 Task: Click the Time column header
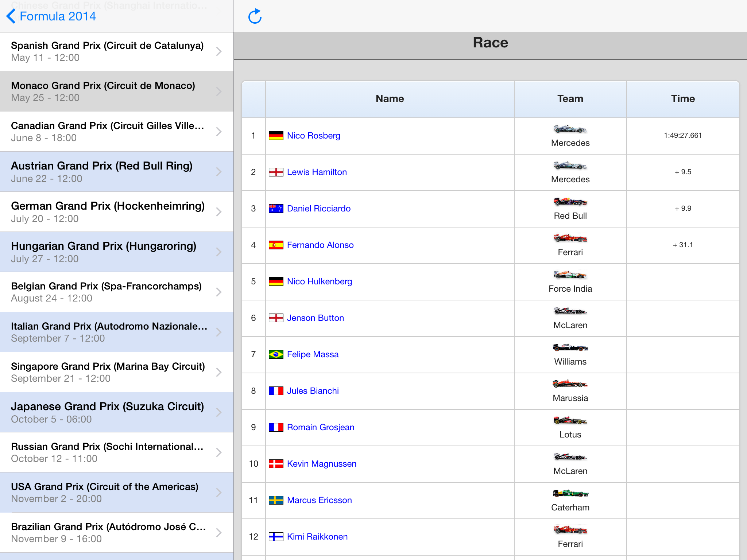click(683, 99)
